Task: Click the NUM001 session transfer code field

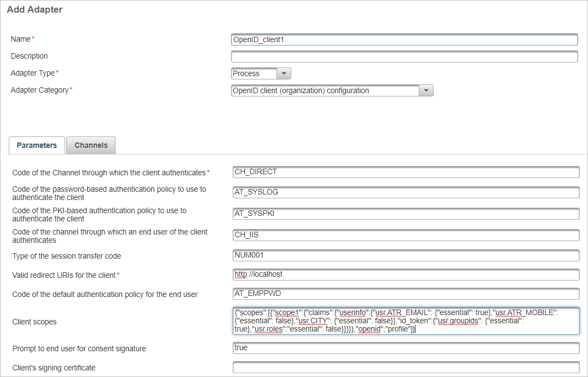Action: pyautogui.click(x=406, y=256)
